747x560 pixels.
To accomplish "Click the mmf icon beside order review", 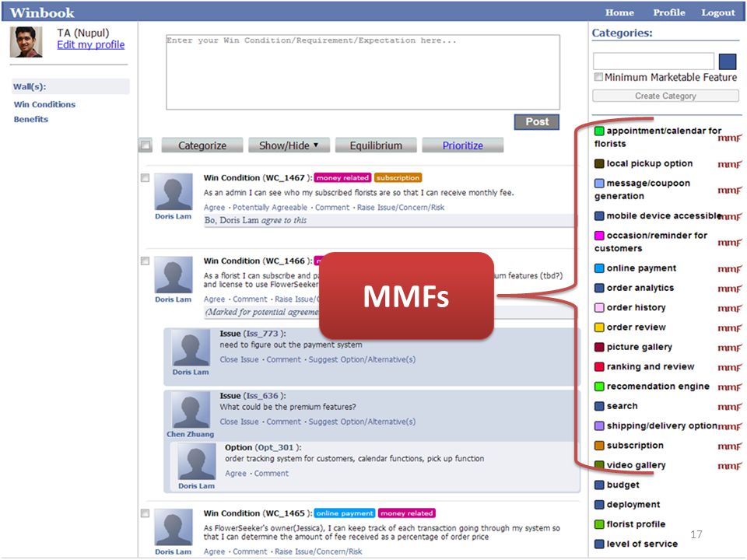I will (730, 328).
